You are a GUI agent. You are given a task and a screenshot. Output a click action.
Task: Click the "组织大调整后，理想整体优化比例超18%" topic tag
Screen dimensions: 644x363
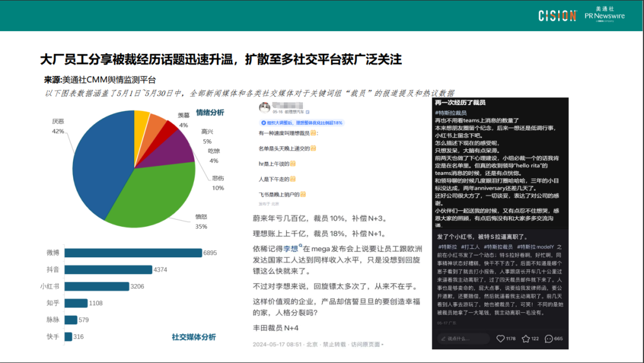tap(303, 122)
